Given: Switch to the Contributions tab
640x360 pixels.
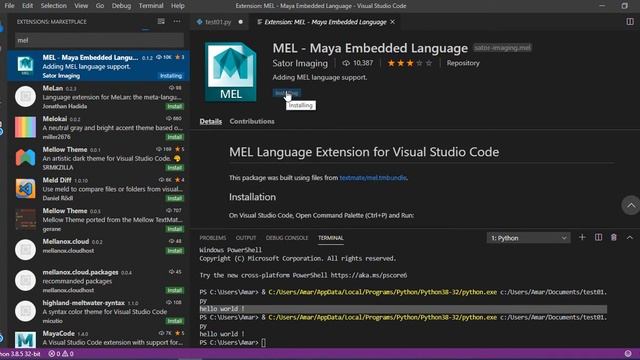Looking at the screenshot, I should point(252,121).
